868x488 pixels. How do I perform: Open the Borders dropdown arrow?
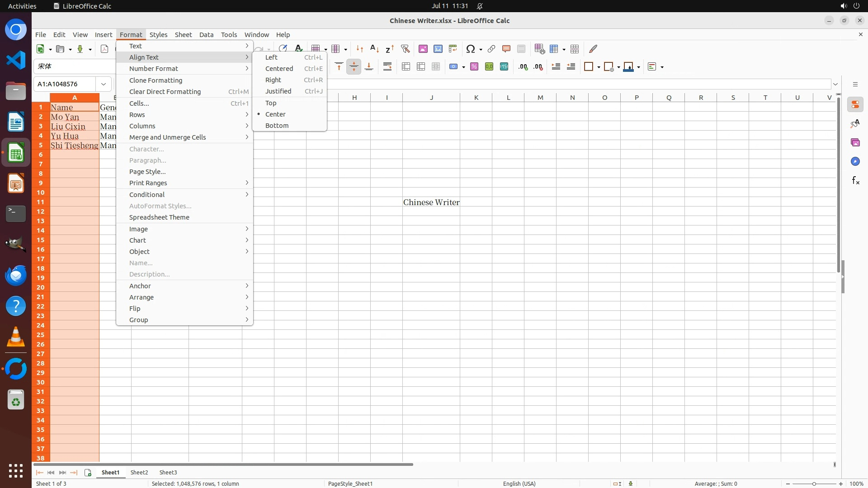point(599,67)
